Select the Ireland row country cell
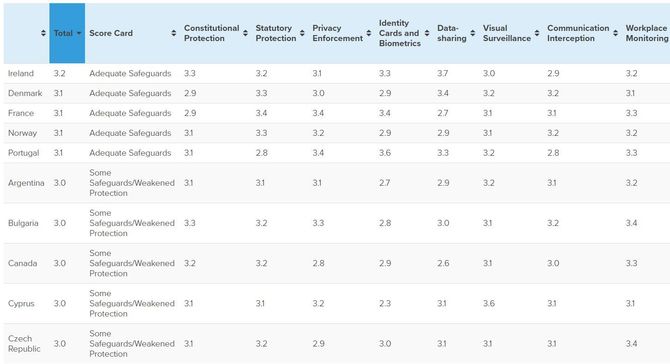The height and width of the screenshot is (364, 670). click(21, 73)
